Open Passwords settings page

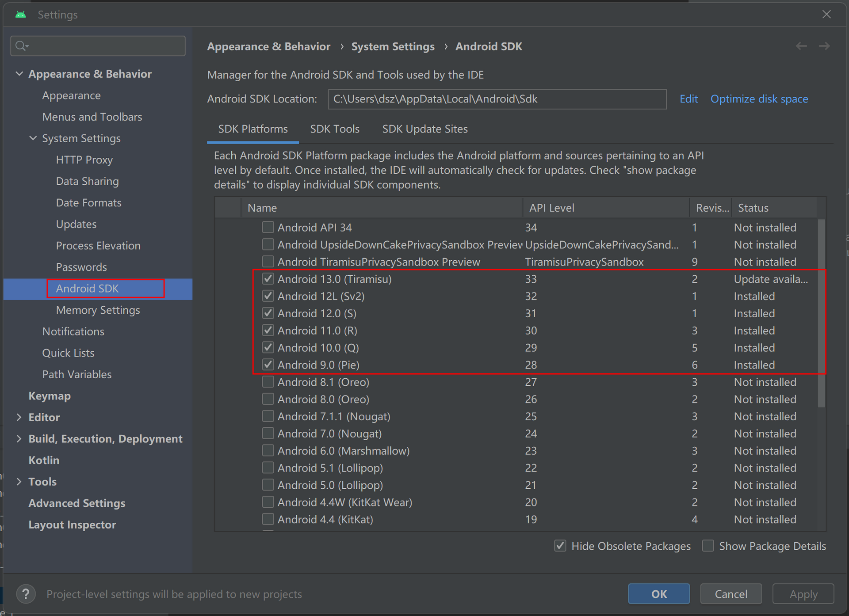click(x=82, y=267)
